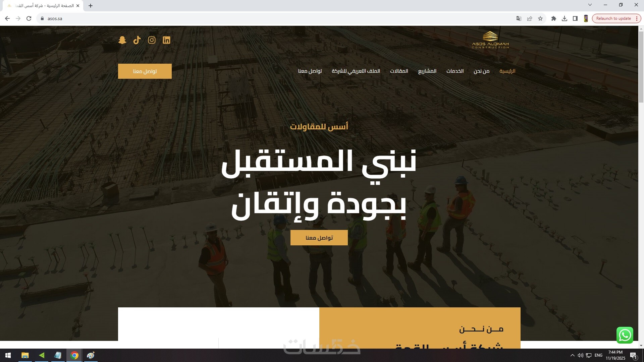Screen dimensions: 644x362
Task: Click Relaunch to update button
Action: click(x=613, y=18)
